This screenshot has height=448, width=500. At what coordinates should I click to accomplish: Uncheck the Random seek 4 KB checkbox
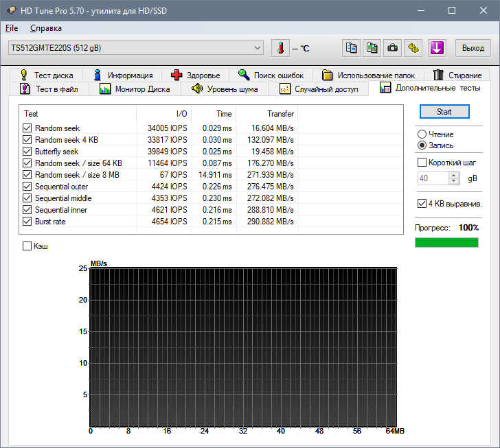27,139
